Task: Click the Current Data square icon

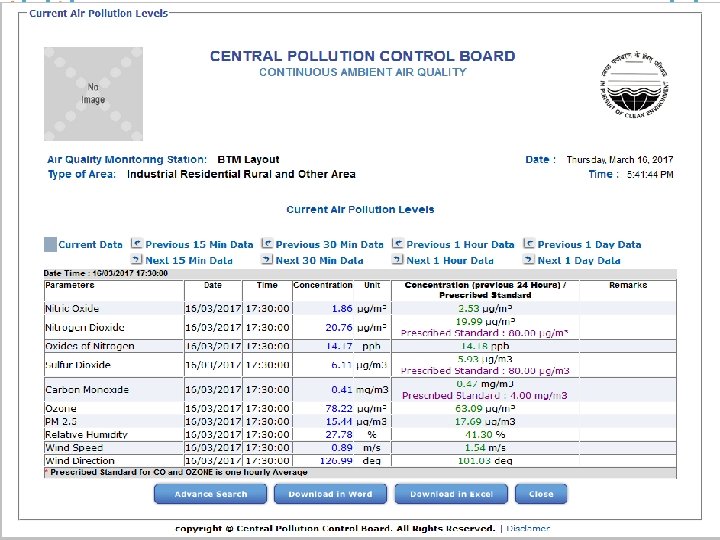Action: 51,244
